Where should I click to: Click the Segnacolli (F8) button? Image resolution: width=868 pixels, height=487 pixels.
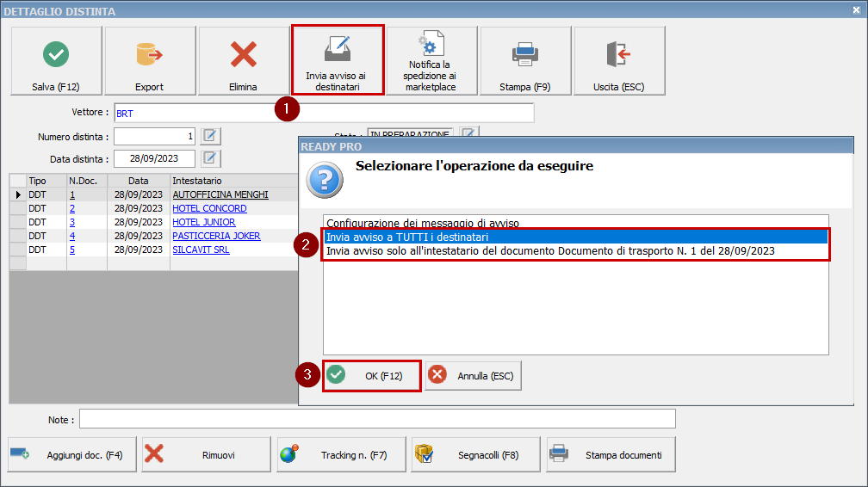coord(476,454)
